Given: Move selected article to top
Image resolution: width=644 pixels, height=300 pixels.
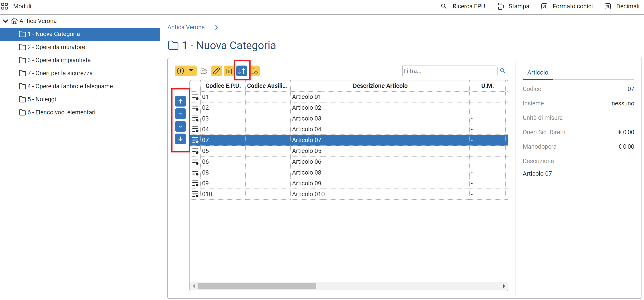Looking at the screenshot, I should point(180,101).
